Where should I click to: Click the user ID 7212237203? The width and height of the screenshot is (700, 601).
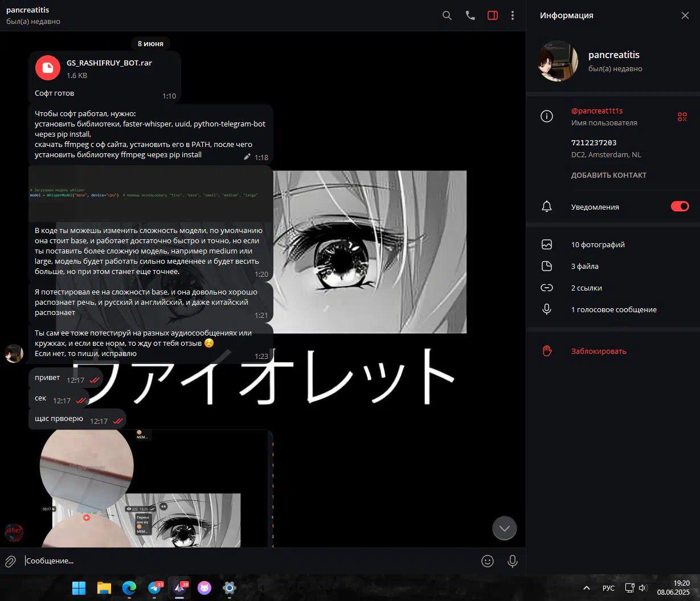593,142
